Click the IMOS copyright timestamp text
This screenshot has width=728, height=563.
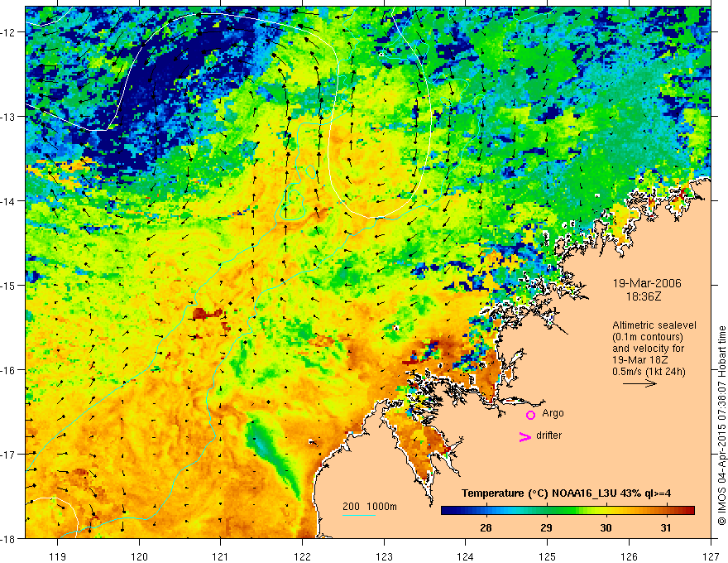[x=721, y=426]
